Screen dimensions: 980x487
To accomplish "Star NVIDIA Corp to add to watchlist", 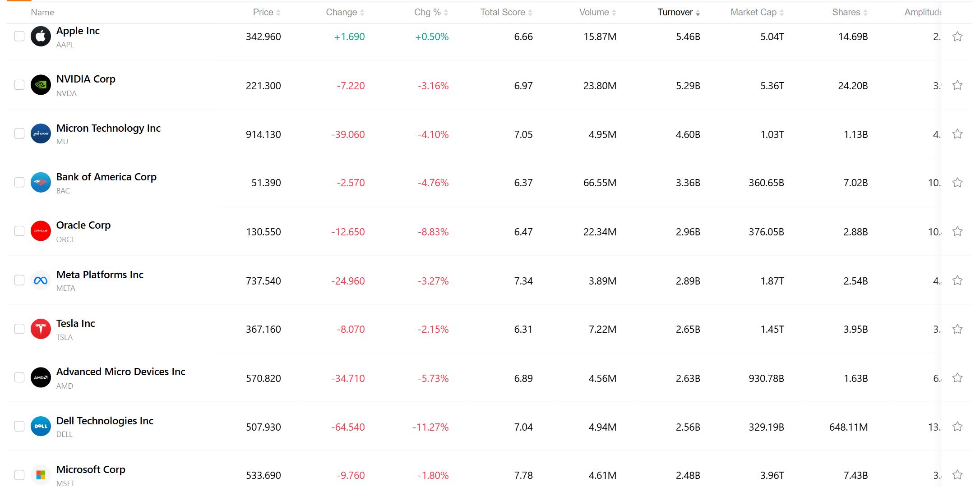I will tap(957, 85).
